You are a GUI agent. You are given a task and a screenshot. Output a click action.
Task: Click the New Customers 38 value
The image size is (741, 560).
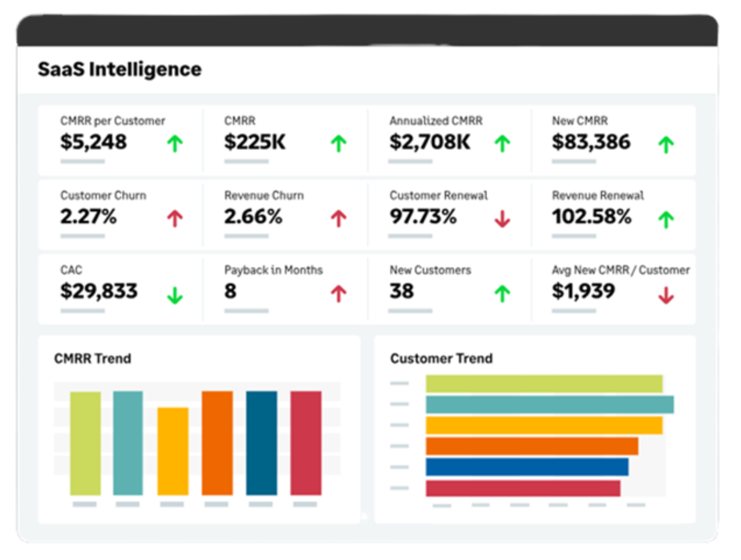402,291
